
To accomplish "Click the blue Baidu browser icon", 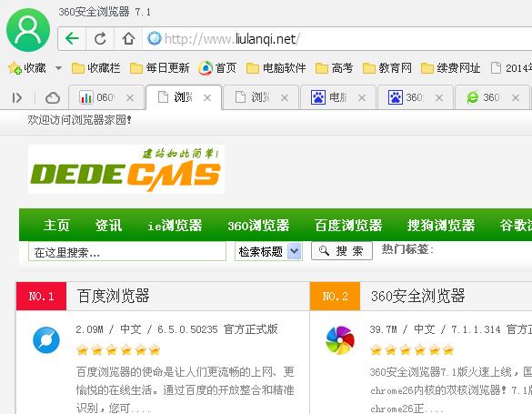I will click(x=46, y=340).
